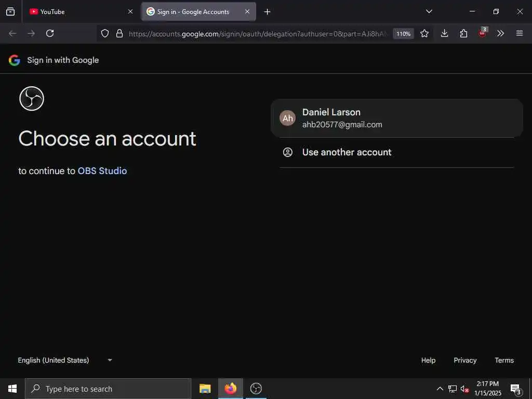532x399 pixels.
Task: Show hidden system tray icons
Action: point(440,389)
